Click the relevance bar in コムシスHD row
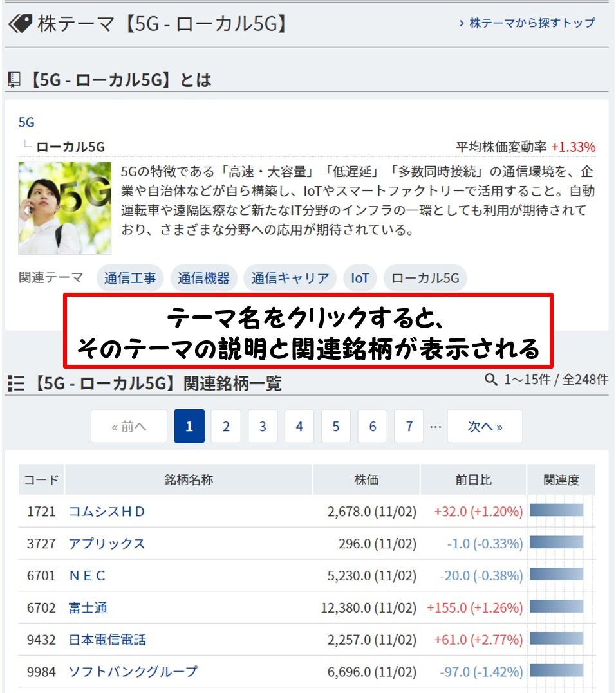Image resolution: width=616 pixels, height=693 pixels. [x=556, y=510]
